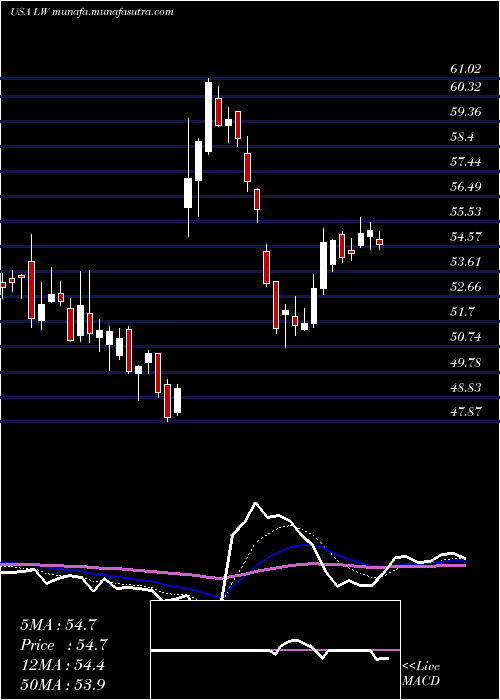Click the 59.36 price axis label
Screen dimensions: 500x700
466,112
